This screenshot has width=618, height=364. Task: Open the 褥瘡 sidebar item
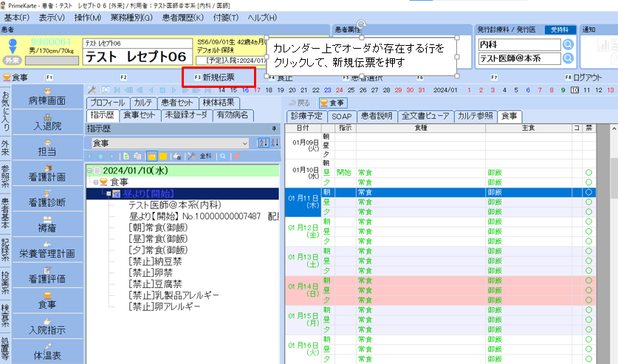(x=47, y=224)
